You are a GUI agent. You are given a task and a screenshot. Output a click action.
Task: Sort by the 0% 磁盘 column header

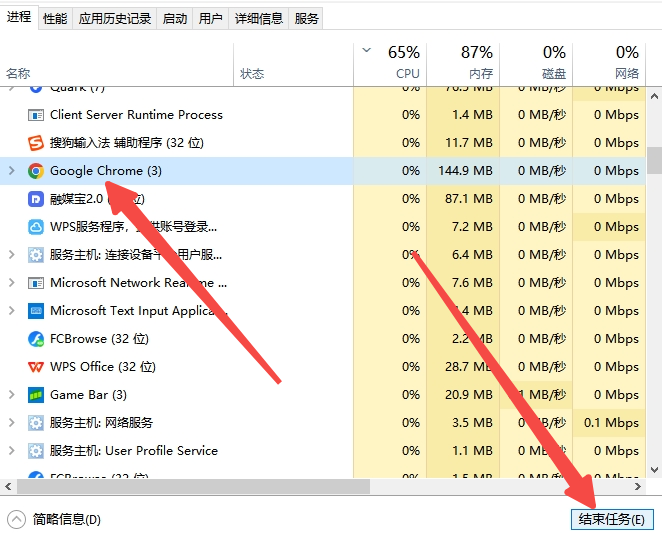point(536,64)
